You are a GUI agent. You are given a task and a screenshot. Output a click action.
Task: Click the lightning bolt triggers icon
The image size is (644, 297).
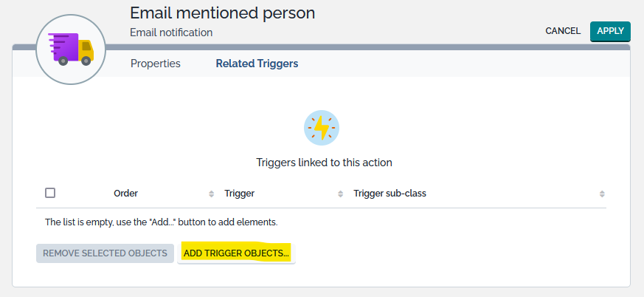coord(322,128)
